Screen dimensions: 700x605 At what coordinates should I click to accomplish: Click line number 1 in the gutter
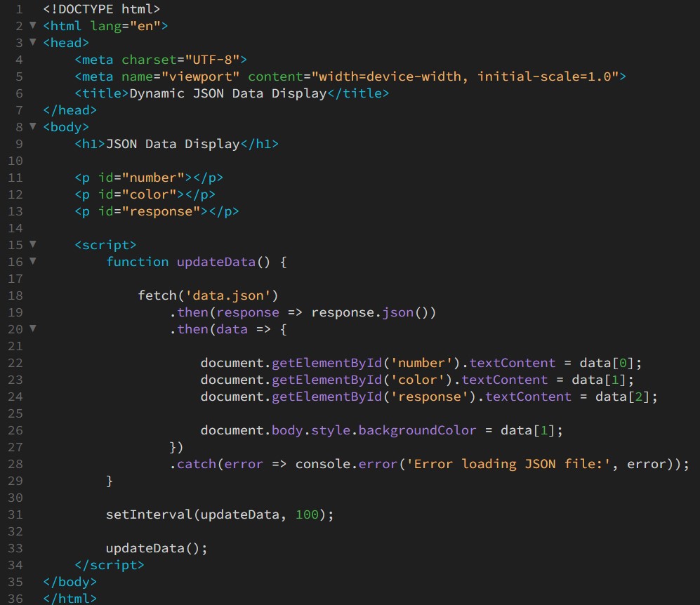pyautogui.click(x=19, y=9)
